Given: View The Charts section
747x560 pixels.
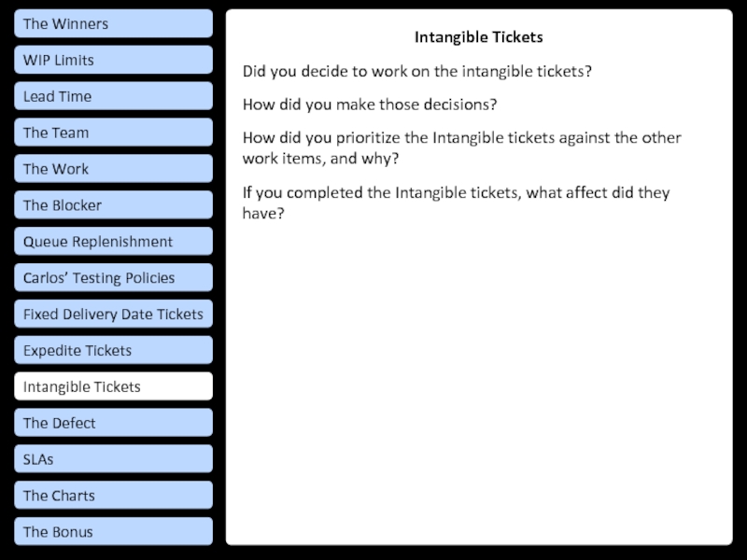Looking at the screenshot, I should [x=113, y=496].
